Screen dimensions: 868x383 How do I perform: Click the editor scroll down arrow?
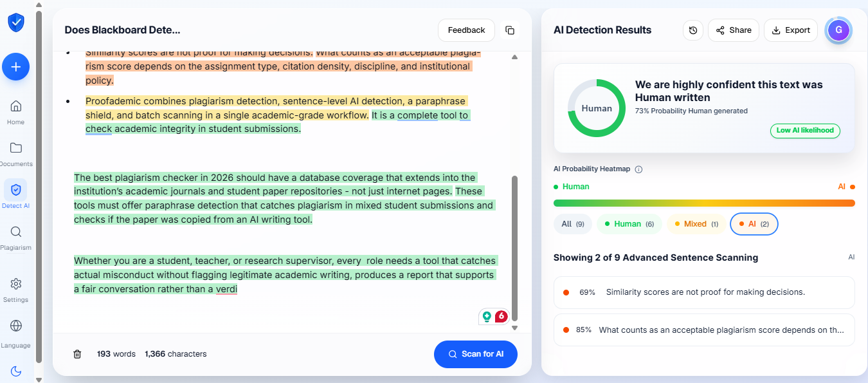pos(514,328)
